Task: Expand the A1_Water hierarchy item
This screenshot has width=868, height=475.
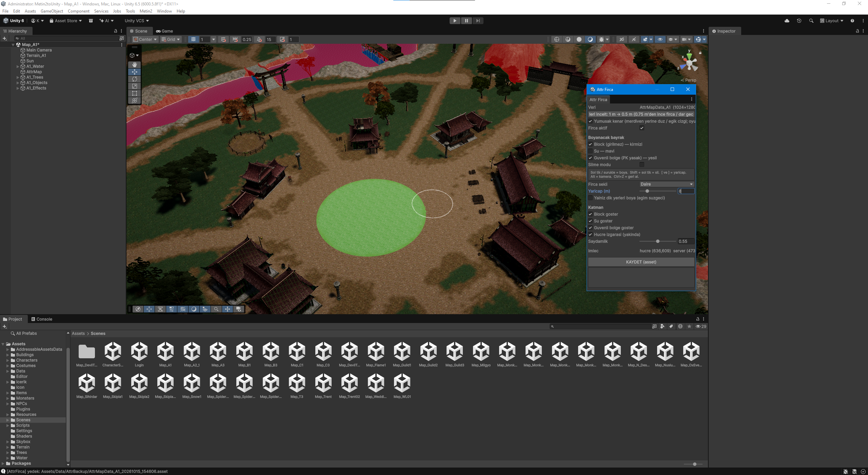Action: click(18, 66)
